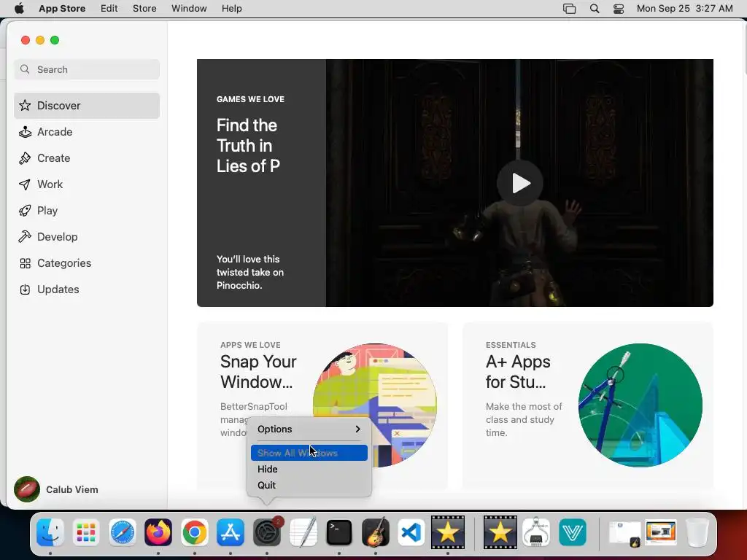Open the App Store menu
The image size is (747, 560).
[x=62, y=9]
